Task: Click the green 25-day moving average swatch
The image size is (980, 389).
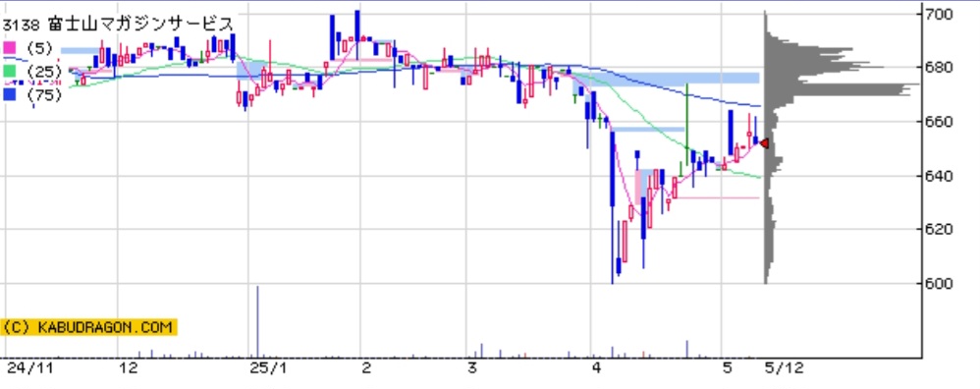Action: [x=10, y=72]
